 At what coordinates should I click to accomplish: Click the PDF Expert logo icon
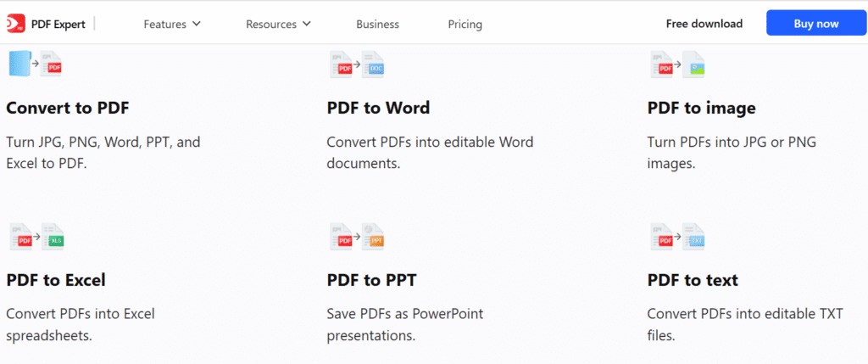click(x=14, y=25)
